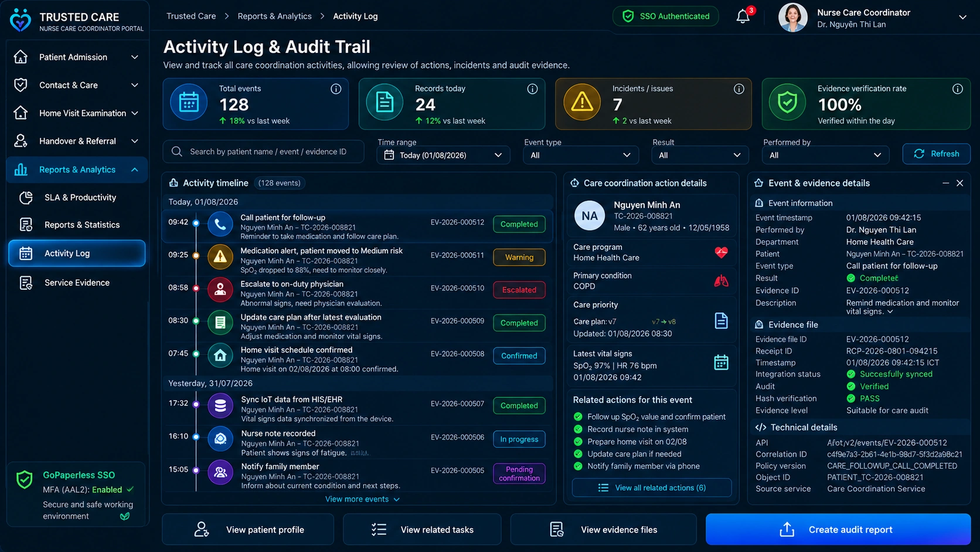The width and height of the screenshot is (980, 552).
Task: Click View evidence files button
Action: point(604,530)
